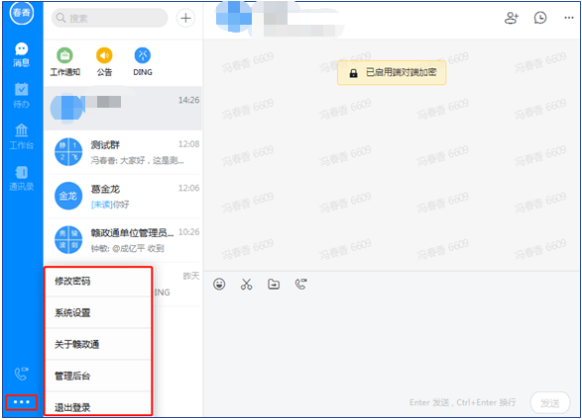Insert an emoji using smiley icon
582x420 pixels.
[x=219, y=284]
